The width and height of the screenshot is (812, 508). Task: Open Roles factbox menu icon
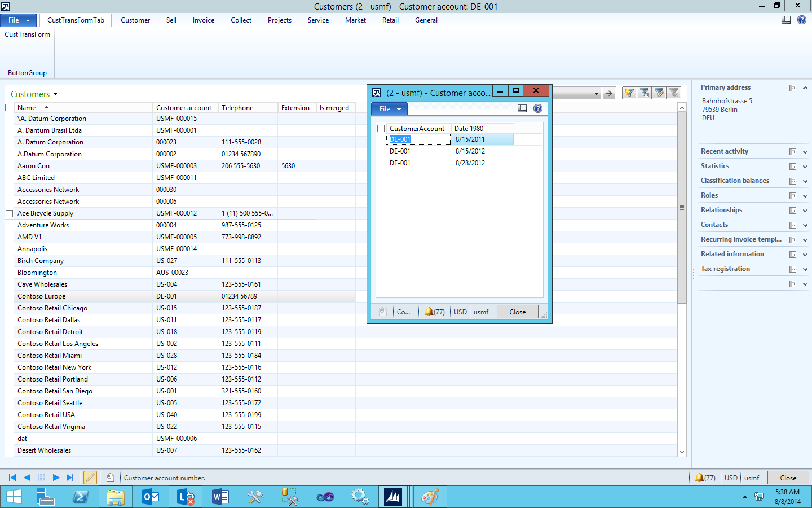click(793, 196)
